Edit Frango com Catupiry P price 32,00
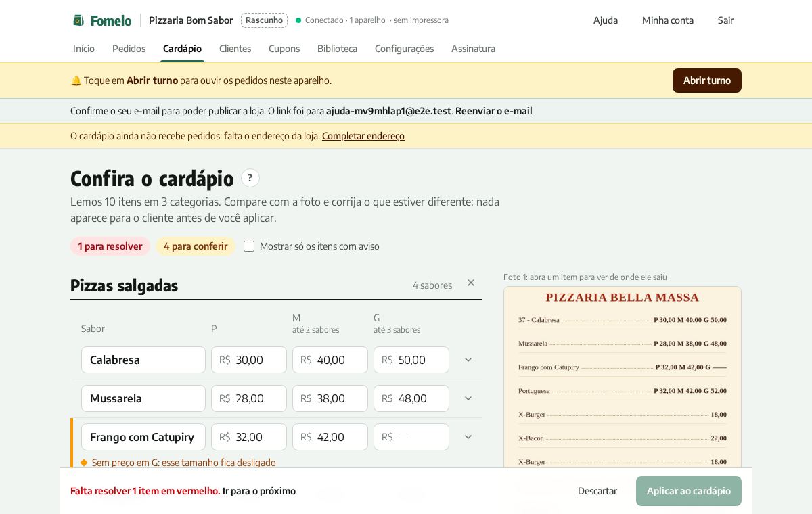Image resolution: width=812 pixels, height=514 pixels. point(249,437)
